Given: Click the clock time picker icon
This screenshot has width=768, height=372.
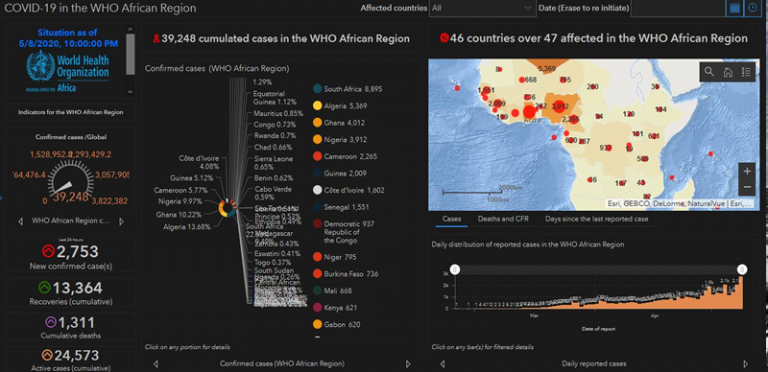Looking at the screenshot, I should 752,8.
